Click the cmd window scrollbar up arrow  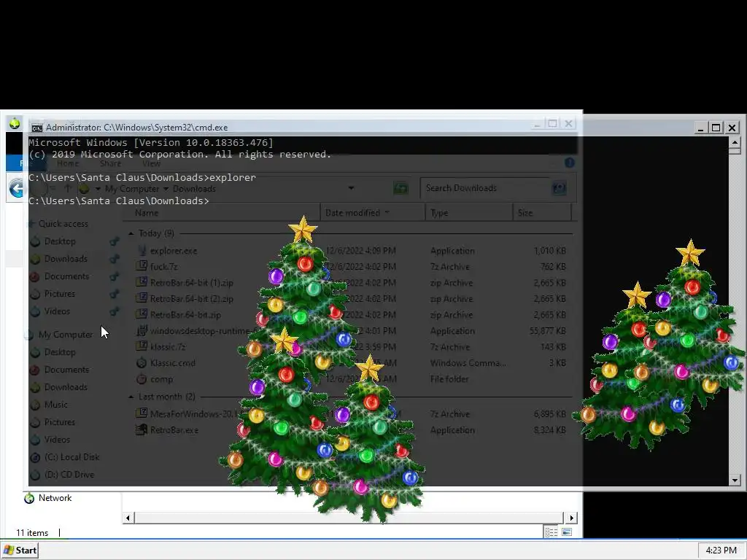tap(735, 142)
